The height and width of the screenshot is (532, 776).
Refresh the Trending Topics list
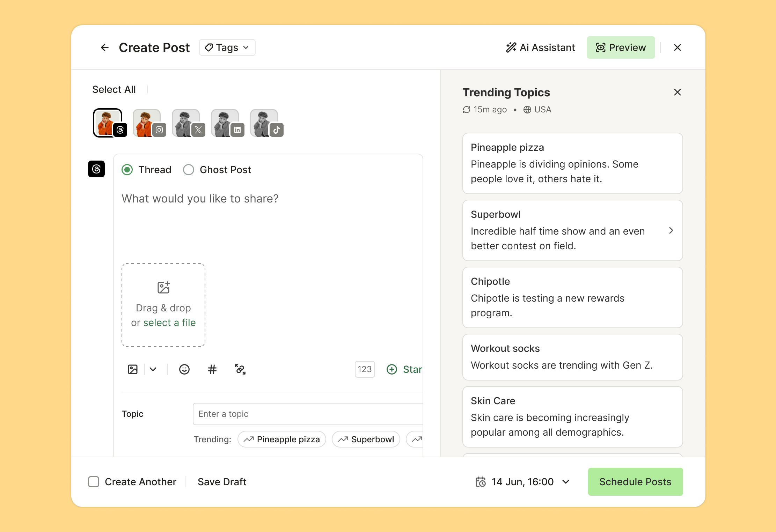click(x=466, y=109)
